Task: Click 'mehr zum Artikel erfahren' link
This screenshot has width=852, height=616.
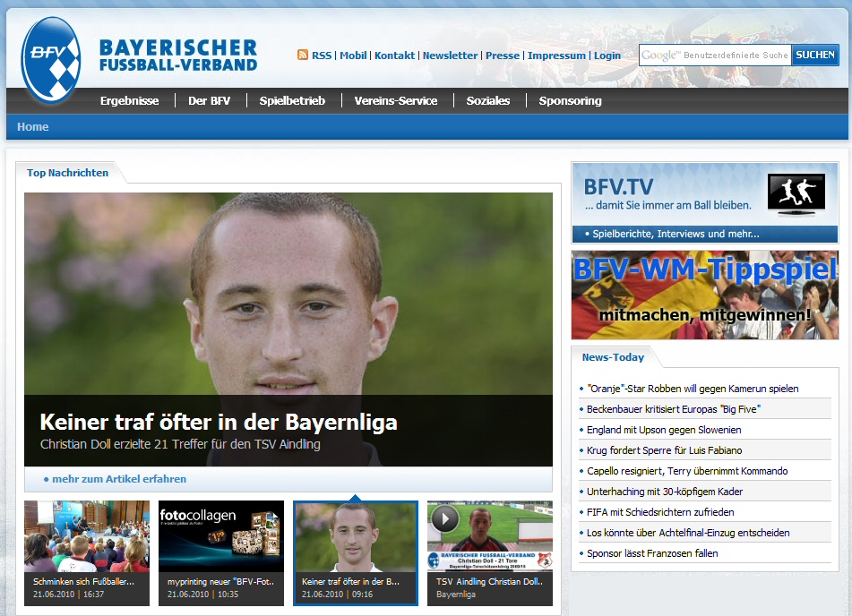Action: [x=119, y=479]
